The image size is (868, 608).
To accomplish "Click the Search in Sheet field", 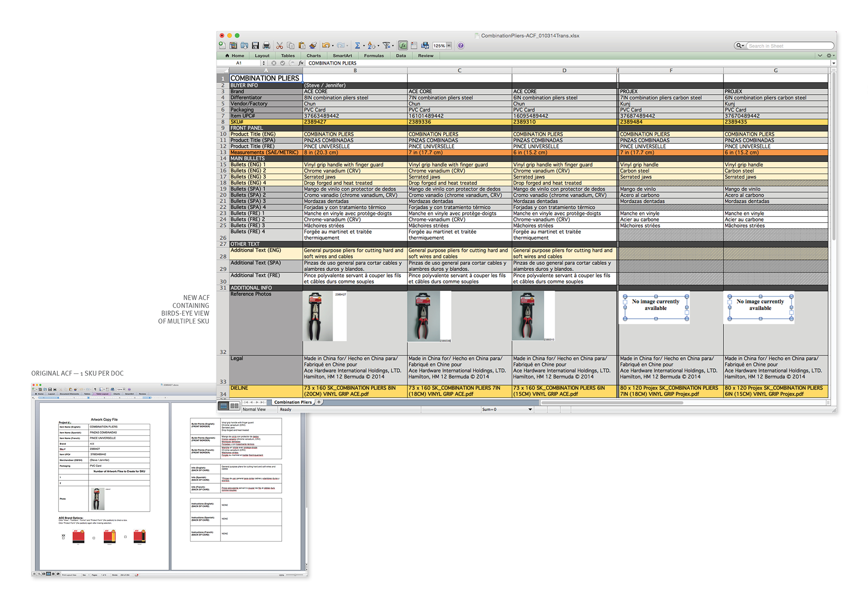I will pyautogui.click(x=790, y=46).
